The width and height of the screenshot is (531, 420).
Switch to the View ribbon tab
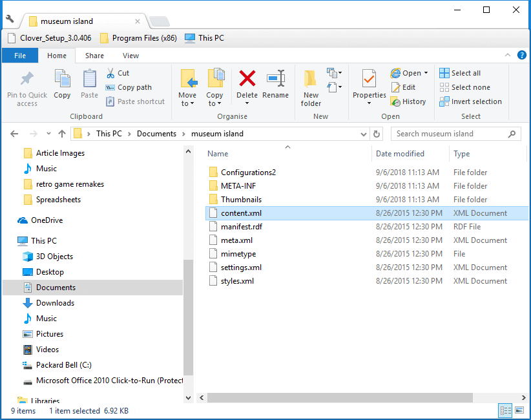pyautogui.click(x=130, y=56)
